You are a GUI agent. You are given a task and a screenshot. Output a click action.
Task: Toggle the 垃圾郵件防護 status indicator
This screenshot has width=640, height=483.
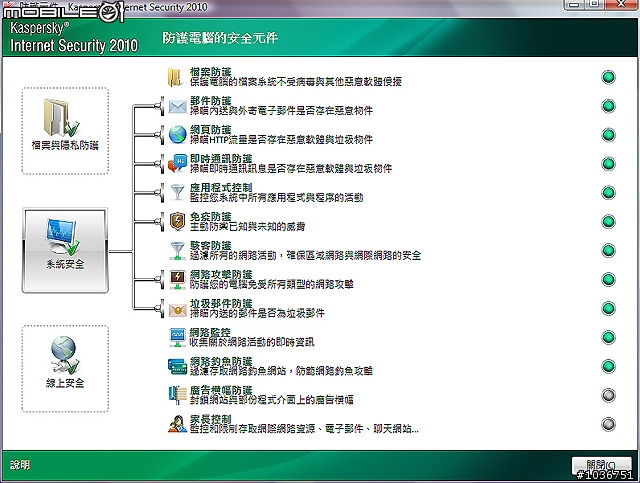[608, 308]
